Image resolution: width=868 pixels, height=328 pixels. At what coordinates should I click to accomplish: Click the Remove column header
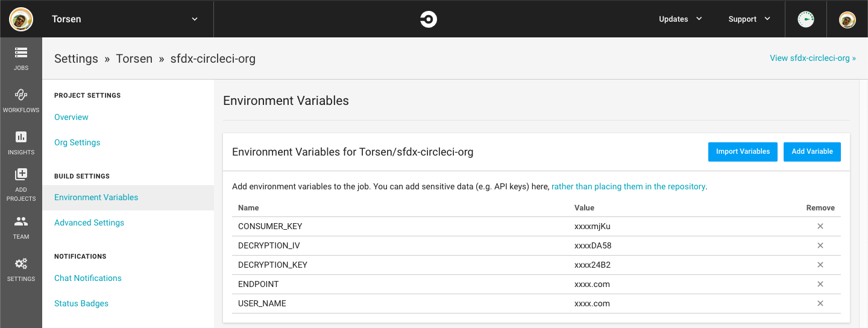820,208
